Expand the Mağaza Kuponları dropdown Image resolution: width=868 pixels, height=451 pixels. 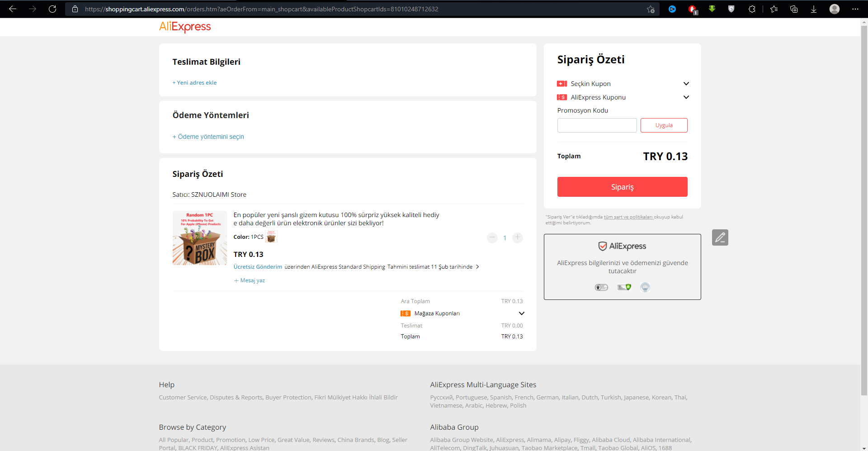(x=522, y=313)
